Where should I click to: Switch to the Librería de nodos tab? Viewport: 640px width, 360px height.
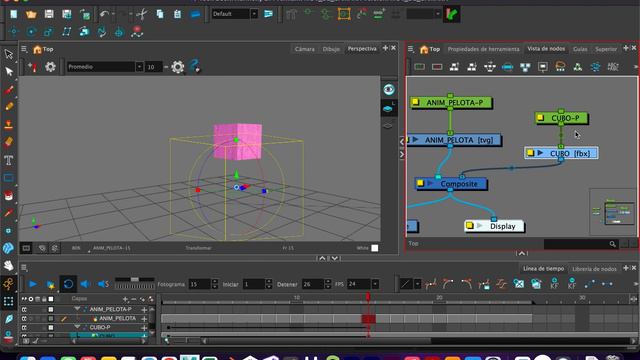[x=594, y=269]
